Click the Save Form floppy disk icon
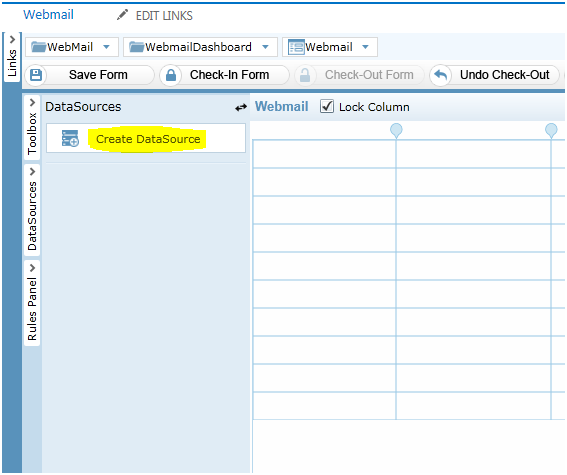Image resolution: width=567 pixels, height=475 pixels. click(36, 75)
